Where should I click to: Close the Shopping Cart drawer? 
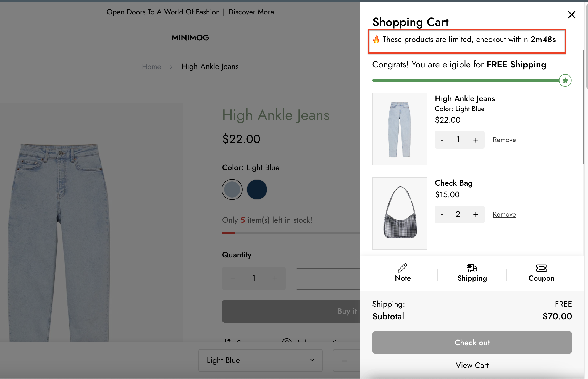coord(571,15)
